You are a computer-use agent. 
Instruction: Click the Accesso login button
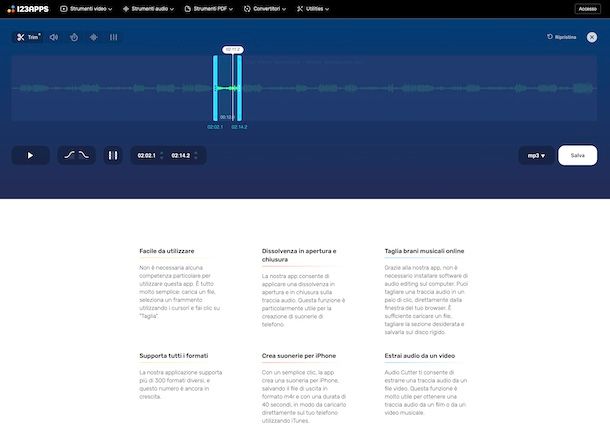point(587,9)
